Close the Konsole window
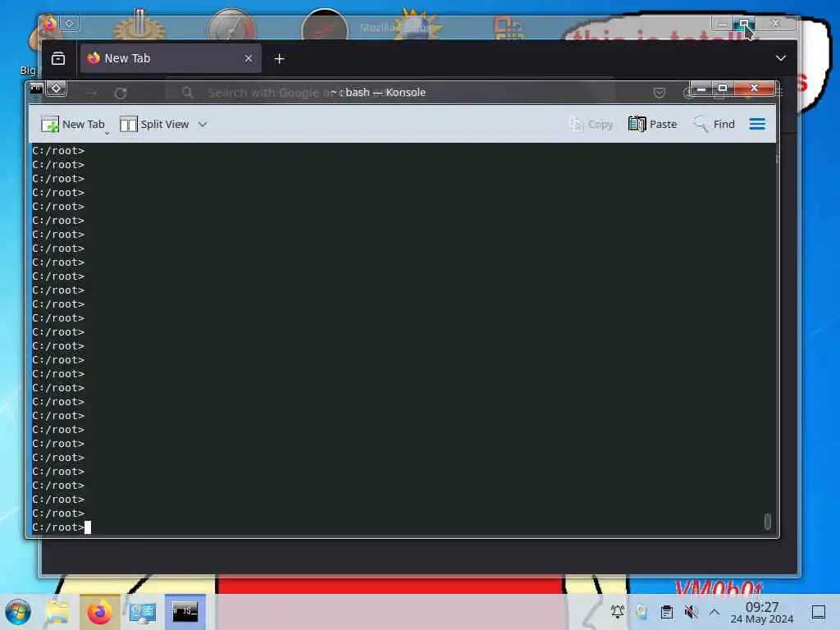840x630 pixels. 755,89
